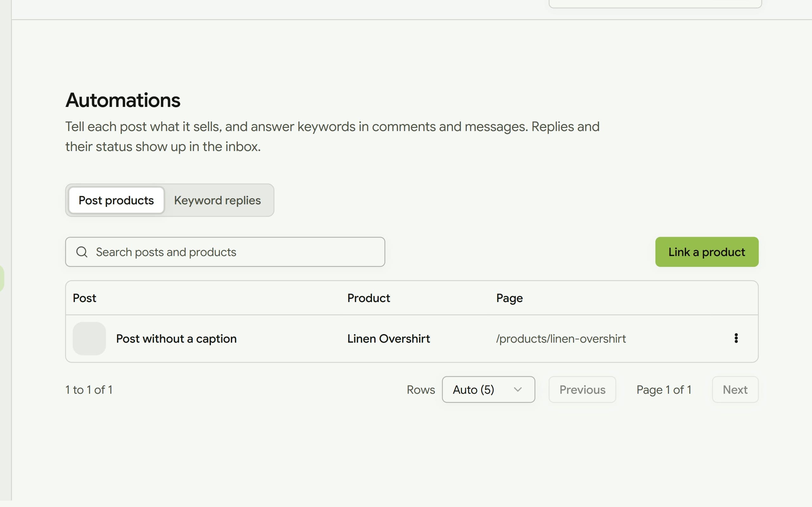Click the Post column header
The image size is (812, 507).
tap(84, 298)
